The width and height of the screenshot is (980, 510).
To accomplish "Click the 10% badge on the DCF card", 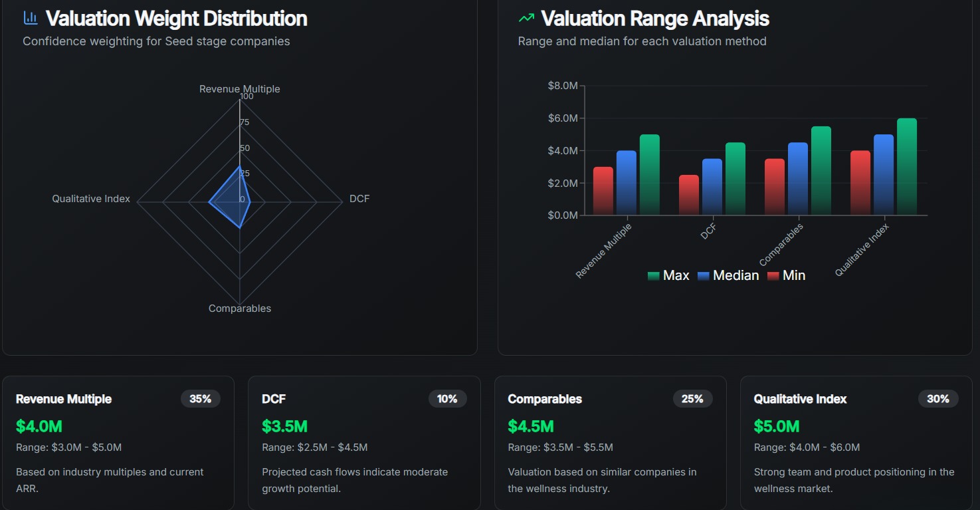I will coord(447,399).
